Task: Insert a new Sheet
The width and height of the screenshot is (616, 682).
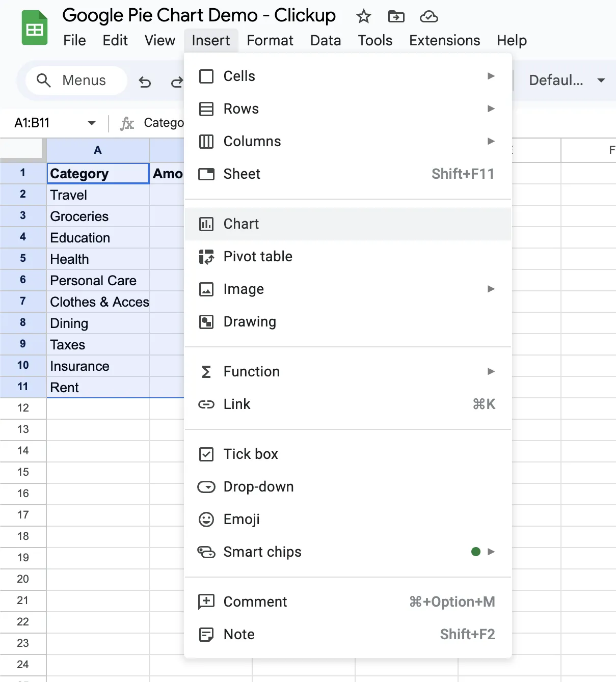Action: click(348, 174)
